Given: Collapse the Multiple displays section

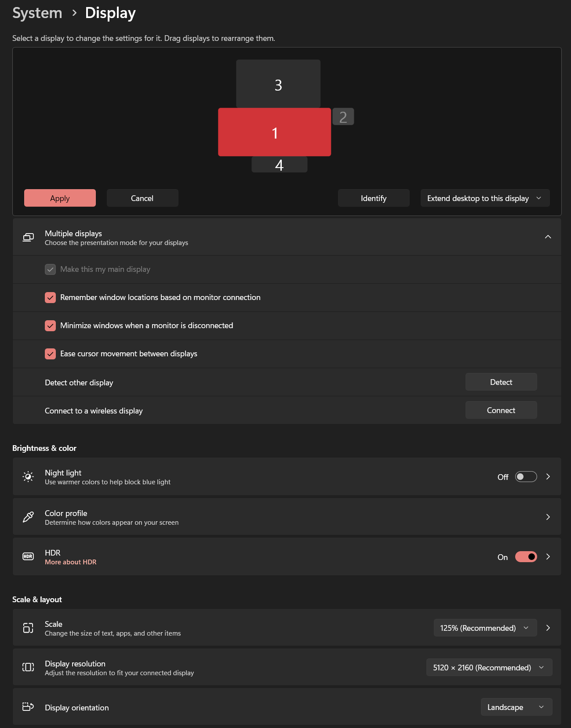Looking at the screenshot, I should tap(548, 237).
